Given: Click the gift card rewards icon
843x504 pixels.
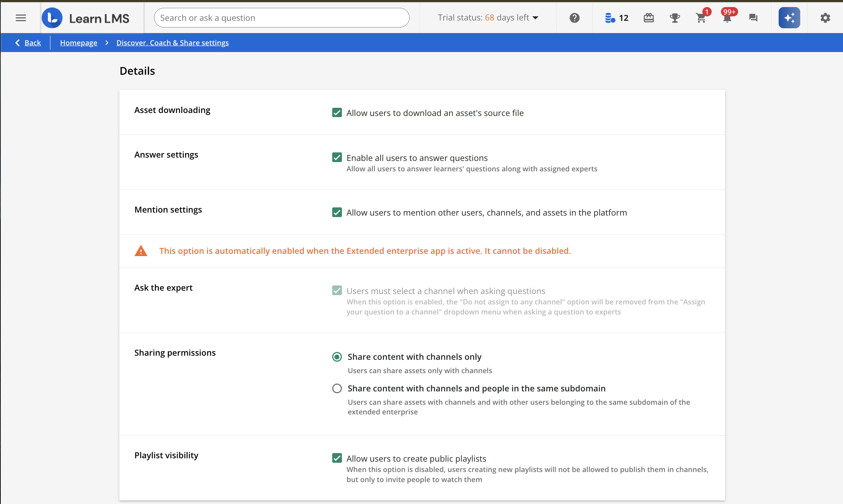Looking at the screenshot, I should 648,18.
